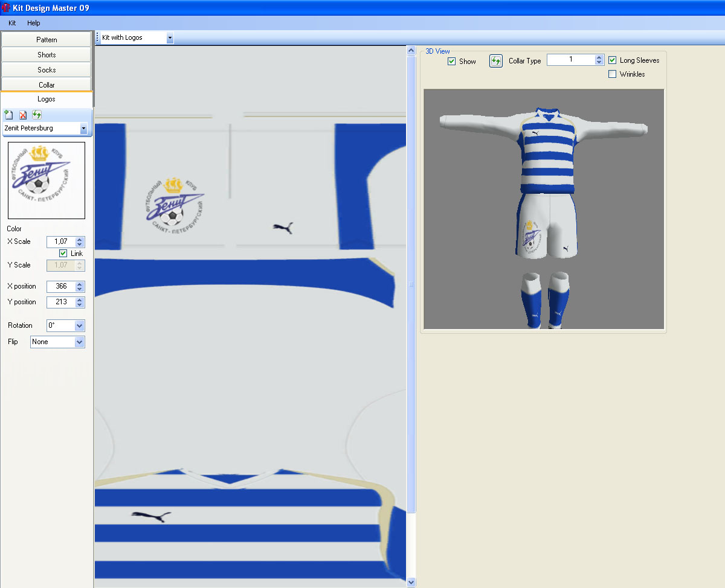Click the Collar Type spinner arrows

pos(599,60)
